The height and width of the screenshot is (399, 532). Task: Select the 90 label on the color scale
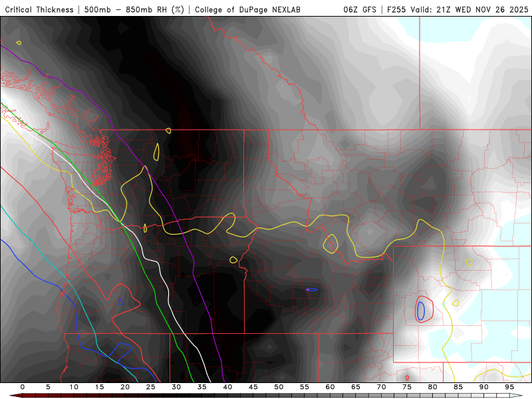pos(484,387)
